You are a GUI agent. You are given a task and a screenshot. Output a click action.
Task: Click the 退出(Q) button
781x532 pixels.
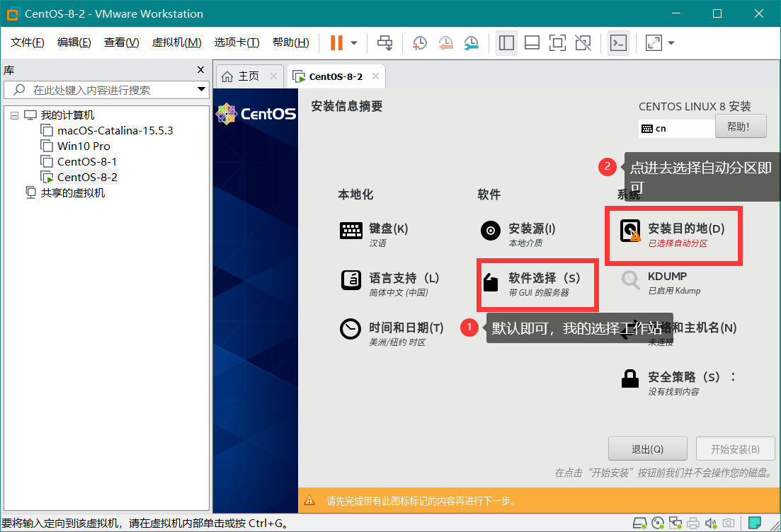[647, 449]
